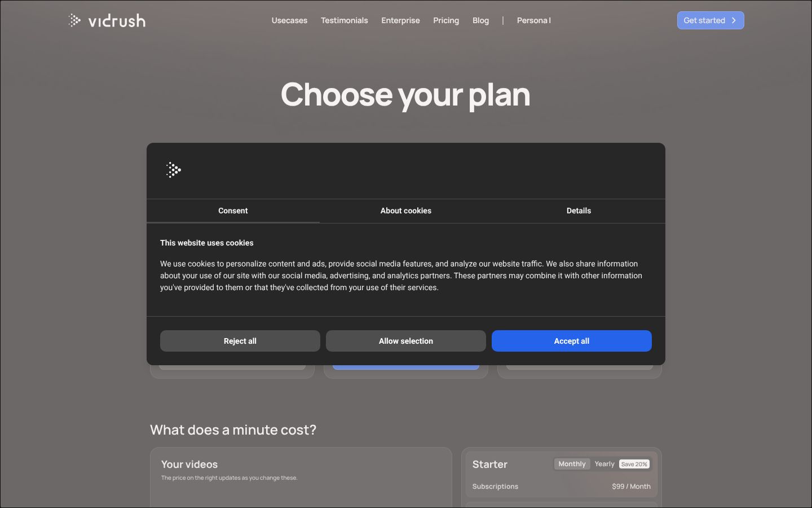This screenshot has height=508, width=812.
Task: Click the 'Starter' plan title
Action: point(490,464)
